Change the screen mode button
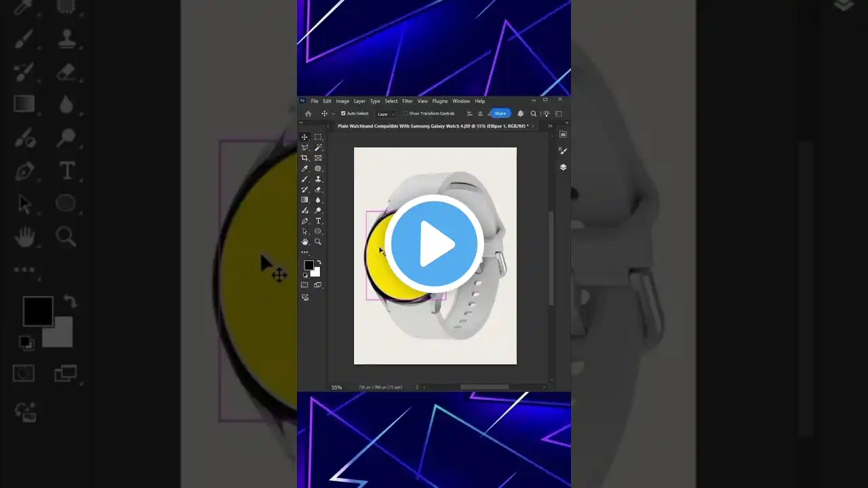 point(317,285)
